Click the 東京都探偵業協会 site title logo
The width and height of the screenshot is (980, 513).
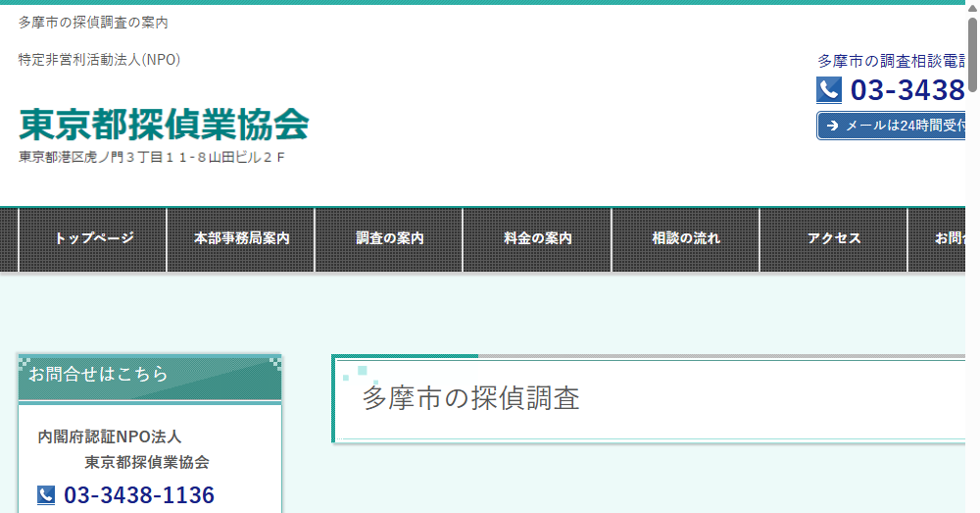(x=164, y=125)
